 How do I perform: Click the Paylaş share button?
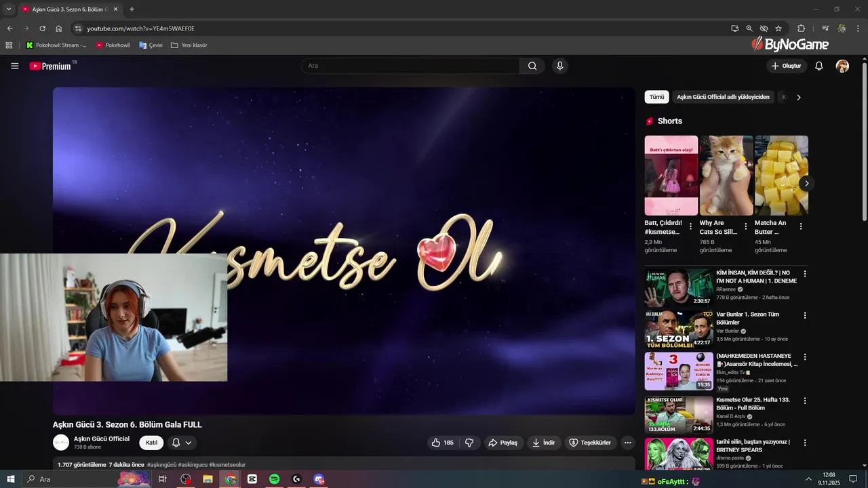click(502, 443)
